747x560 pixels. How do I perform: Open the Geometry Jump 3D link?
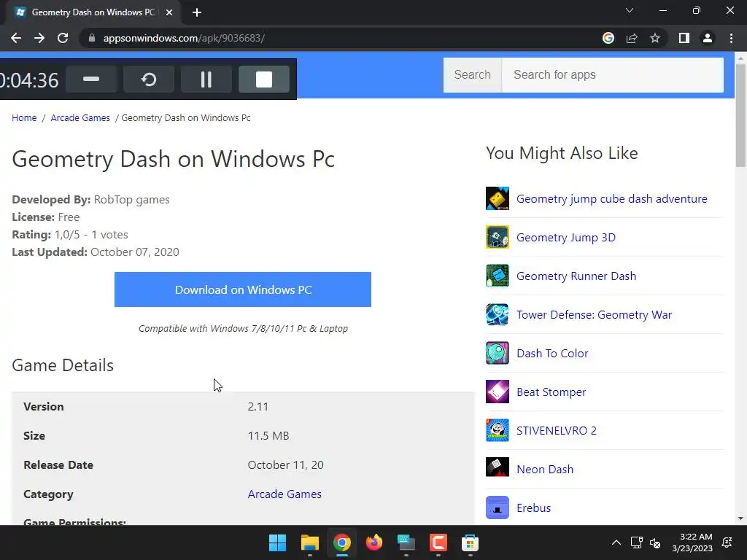pos(566,237)
